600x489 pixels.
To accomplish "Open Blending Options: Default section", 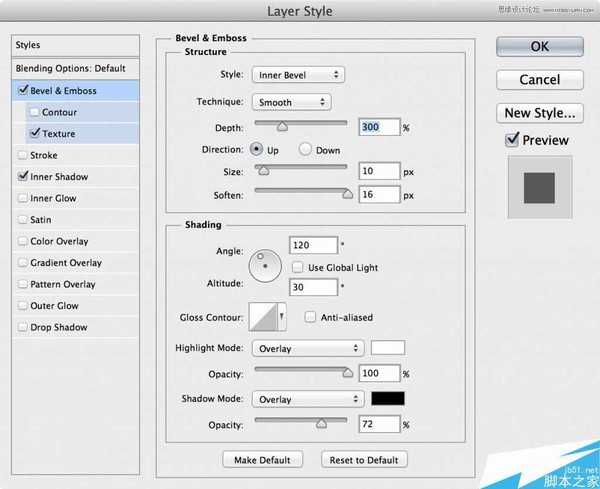I will tap(70, 68).
